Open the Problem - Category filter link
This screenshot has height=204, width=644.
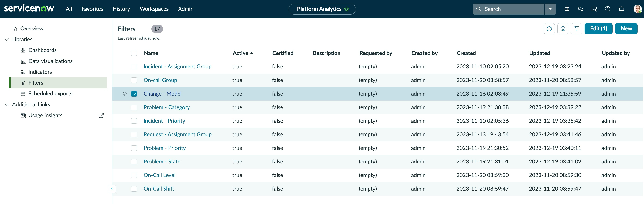pyautogui.click(x=167, y=107)
